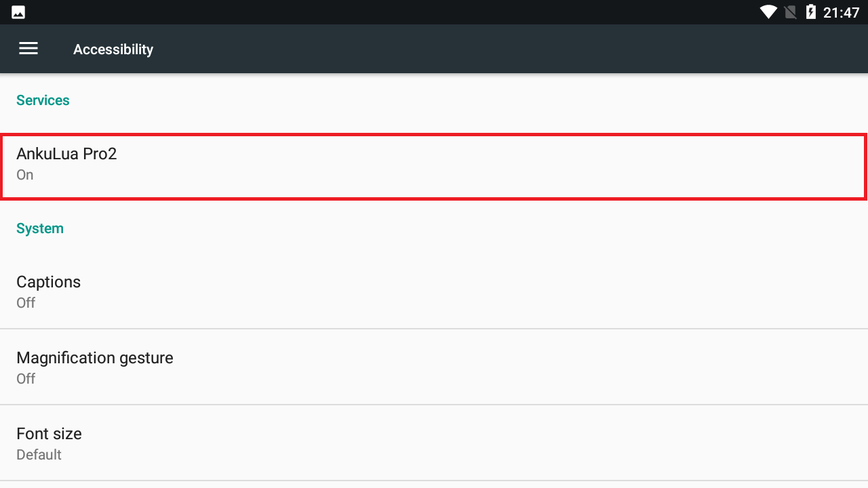Screen dimensions: 868x488
Task: Tap the 21:47 clock in status bar
Action: point(841,12)
